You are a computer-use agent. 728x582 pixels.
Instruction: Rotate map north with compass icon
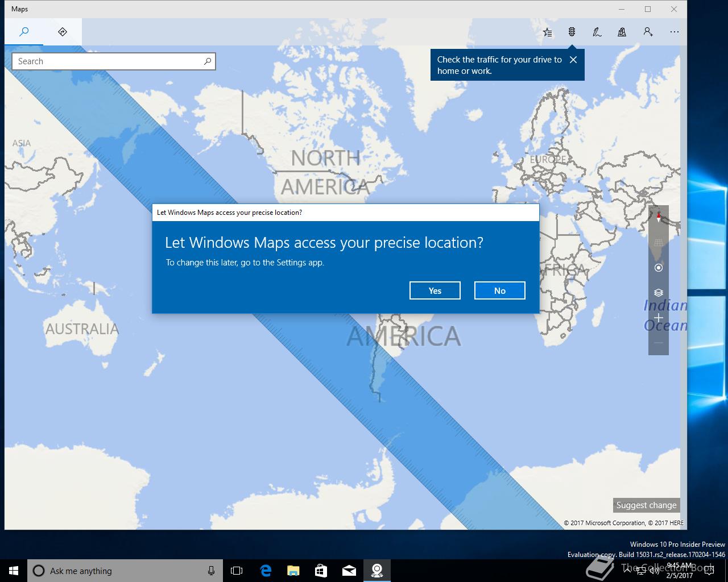click(x=659, y=218)
